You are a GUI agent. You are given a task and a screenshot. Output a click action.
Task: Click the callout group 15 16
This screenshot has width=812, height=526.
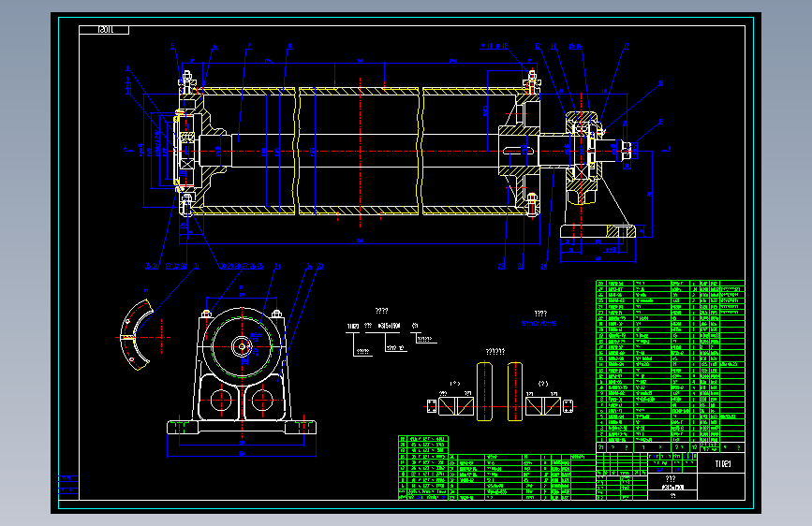coord(575,46)
